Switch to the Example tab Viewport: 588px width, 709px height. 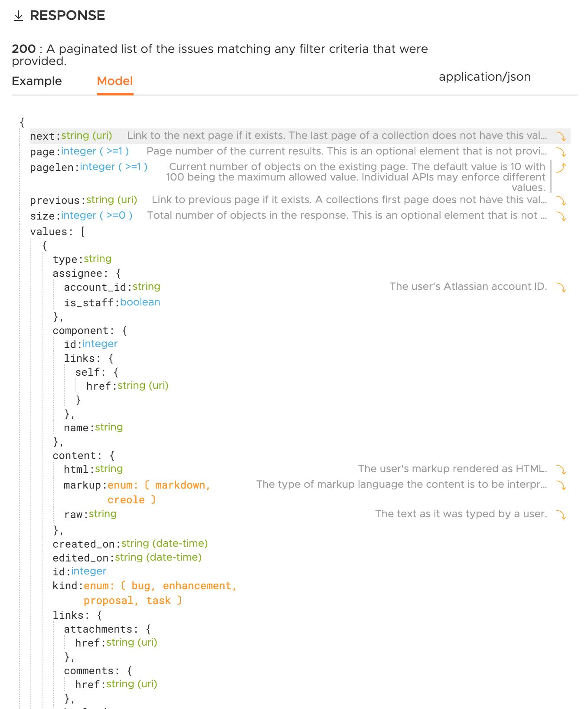point(37,81)
